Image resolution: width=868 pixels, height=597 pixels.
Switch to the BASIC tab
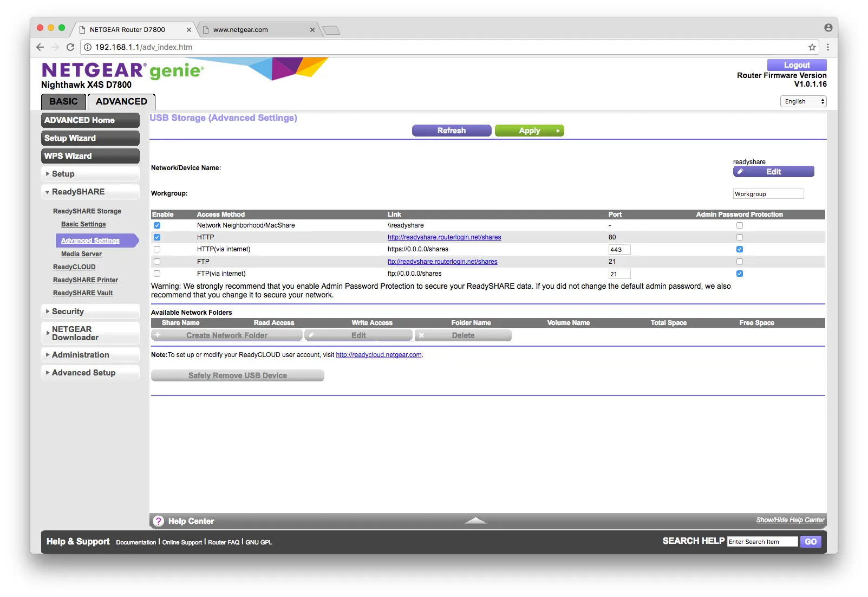tap(63, 102)
